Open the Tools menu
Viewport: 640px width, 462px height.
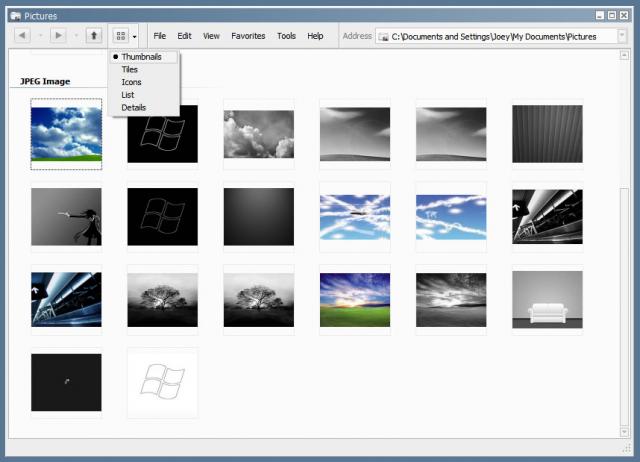[x=286, y=36]
